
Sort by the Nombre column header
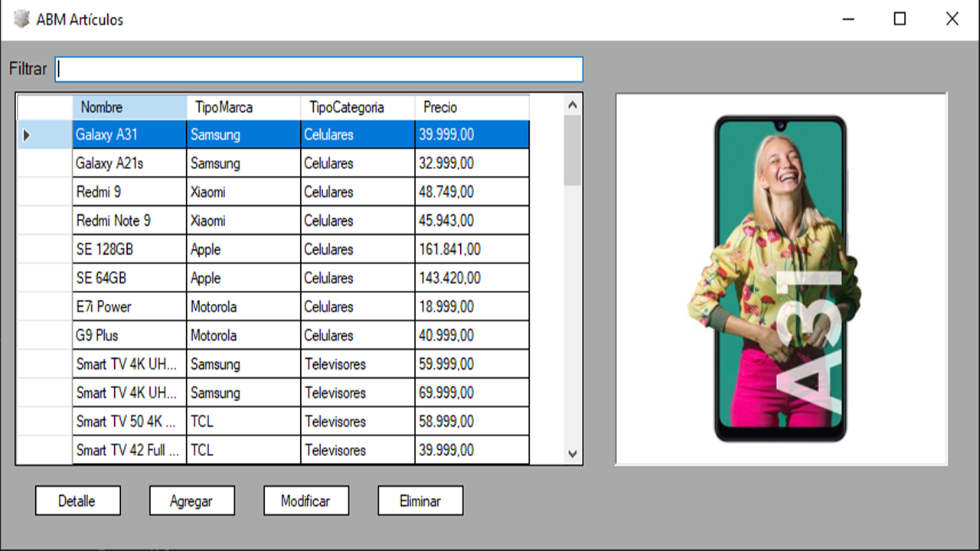click(x=129, y=107)
